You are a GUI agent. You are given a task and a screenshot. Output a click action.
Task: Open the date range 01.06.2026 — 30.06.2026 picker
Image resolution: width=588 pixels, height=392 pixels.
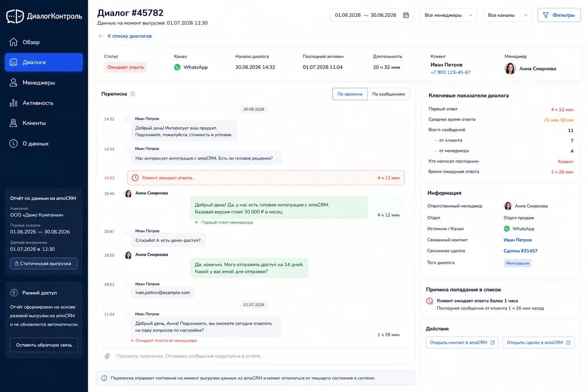coord(372,15)
